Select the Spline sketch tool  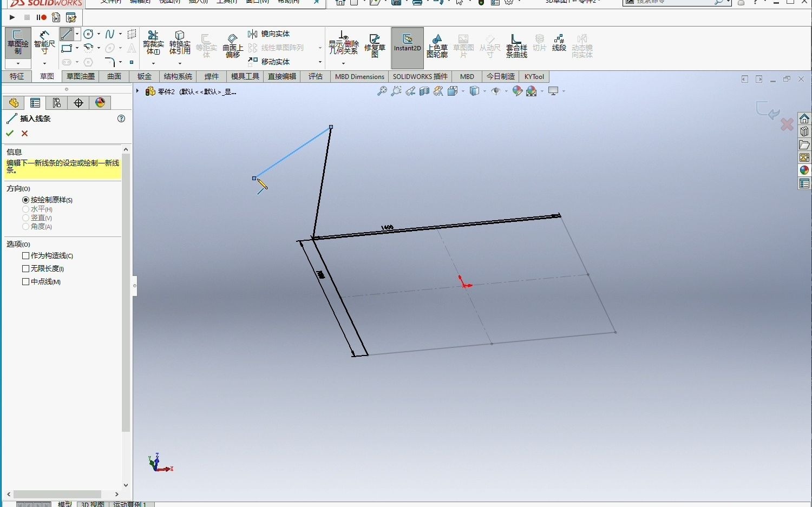coord(110,34)
